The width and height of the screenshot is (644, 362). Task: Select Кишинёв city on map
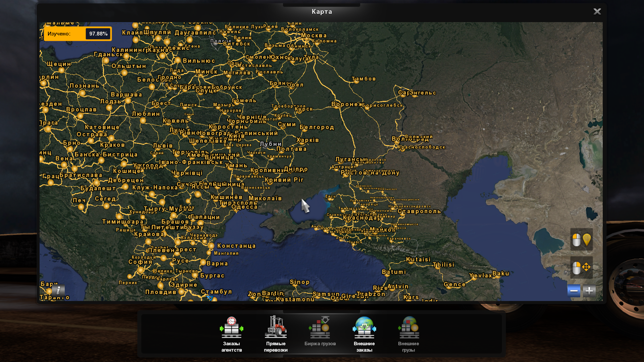226,197
